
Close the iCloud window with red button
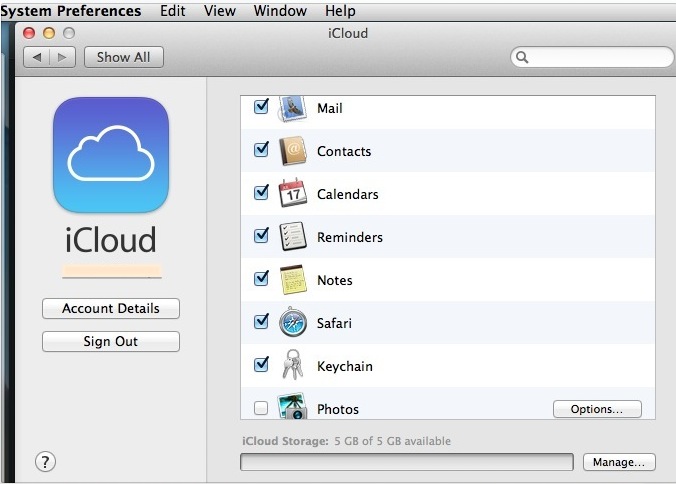tap(29, 33)
